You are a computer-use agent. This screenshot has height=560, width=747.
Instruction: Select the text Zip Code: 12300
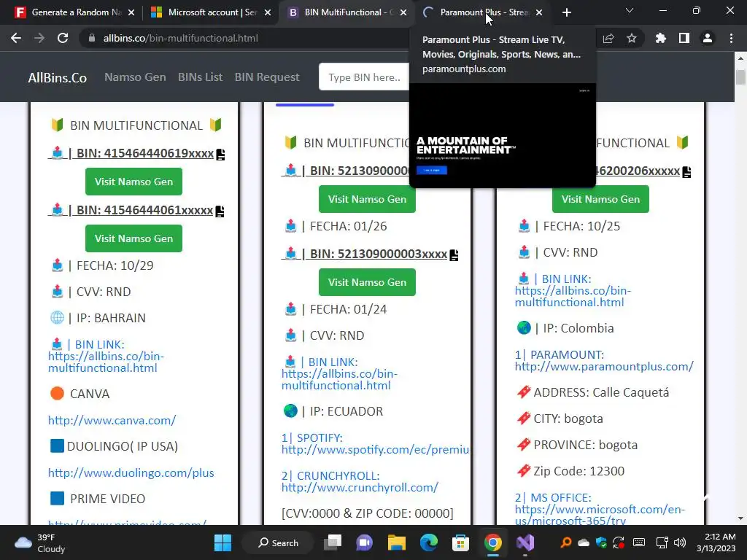click(x=578, y=471)
